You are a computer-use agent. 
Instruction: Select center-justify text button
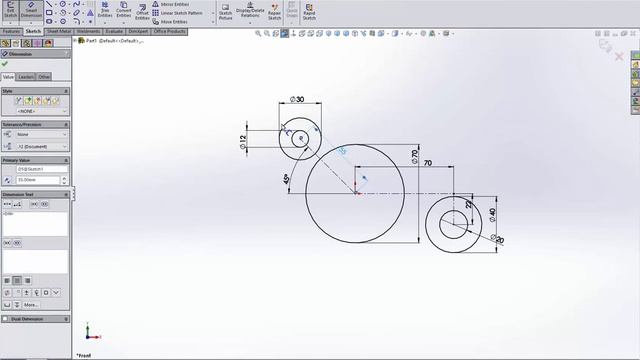17,280
